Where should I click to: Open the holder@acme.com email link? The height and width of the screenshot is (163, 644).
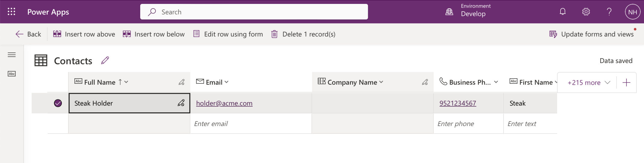224,103
